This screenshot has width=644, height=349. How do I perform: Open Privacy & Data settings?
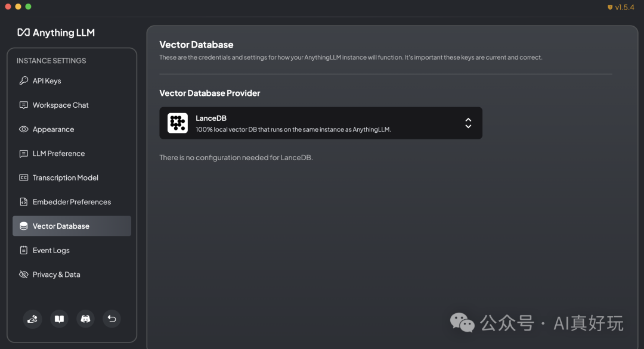coord(56,275)
